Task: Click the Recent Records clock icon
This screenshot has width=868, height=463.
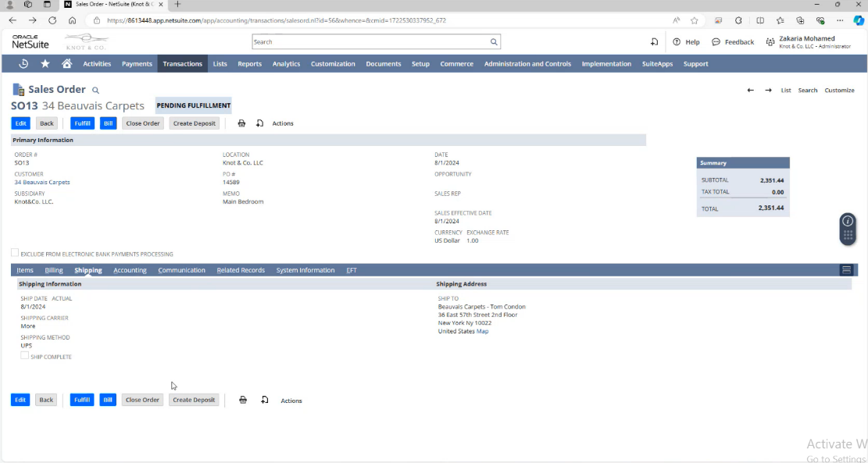Action: (x=23, y=64)
